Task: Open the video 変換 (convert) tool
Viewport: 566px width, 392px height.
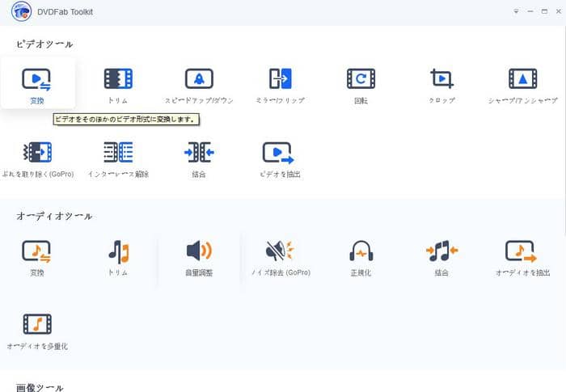Action: 37,84
